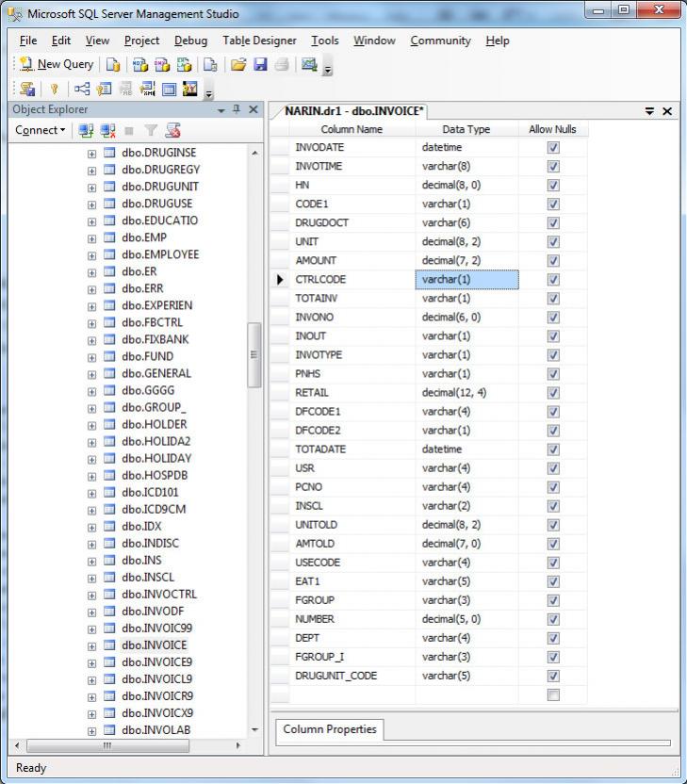This screenshot has height=784, width=687.
Task: Pin the Object Explorer panel
Action: (236, 109)
